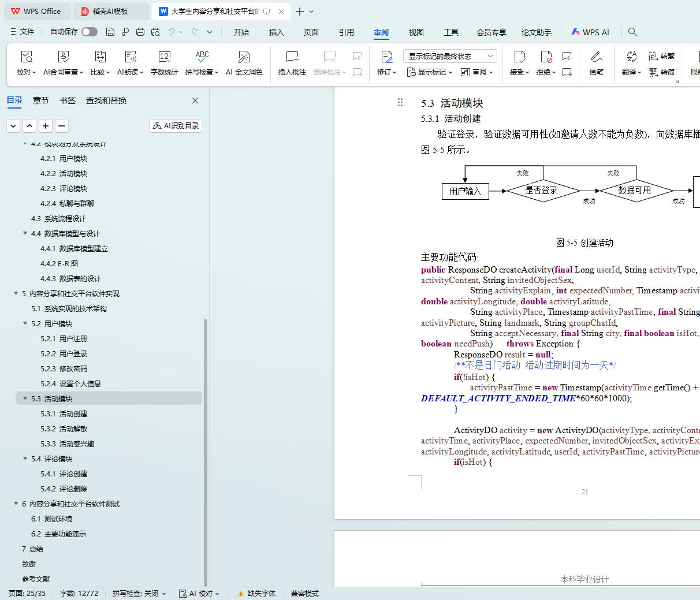Open the 书签 tab in the navigation pane

tap(68, 100)
